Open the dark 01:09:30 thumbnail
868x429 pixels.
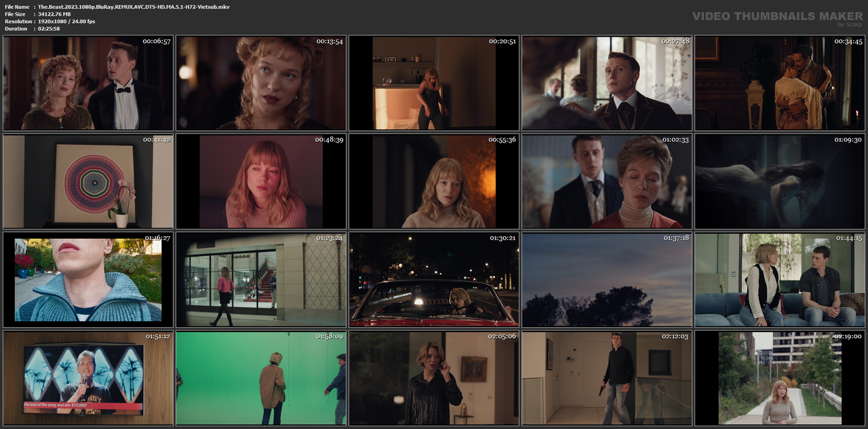pyautogui.click(x=780, y=181)
